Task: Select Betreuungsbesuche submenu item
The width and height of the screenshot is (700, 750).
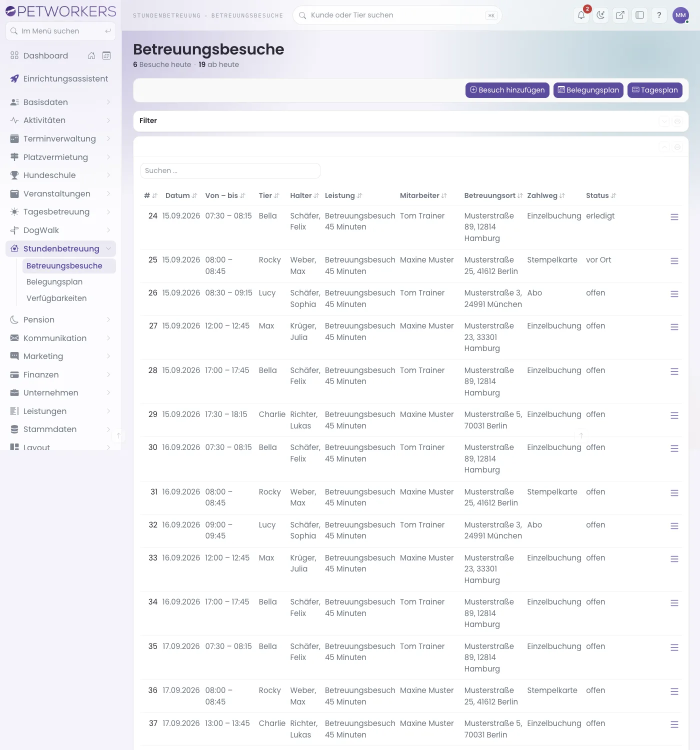Action: [x=69, y=266]
